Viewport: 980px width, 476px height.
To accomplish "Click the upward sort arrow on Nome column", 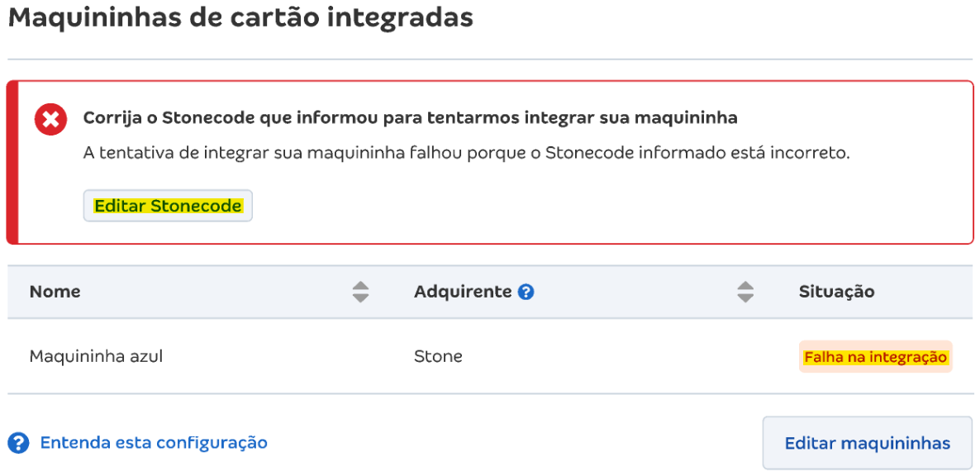I will pyautogui.click(x=361, y=286).
